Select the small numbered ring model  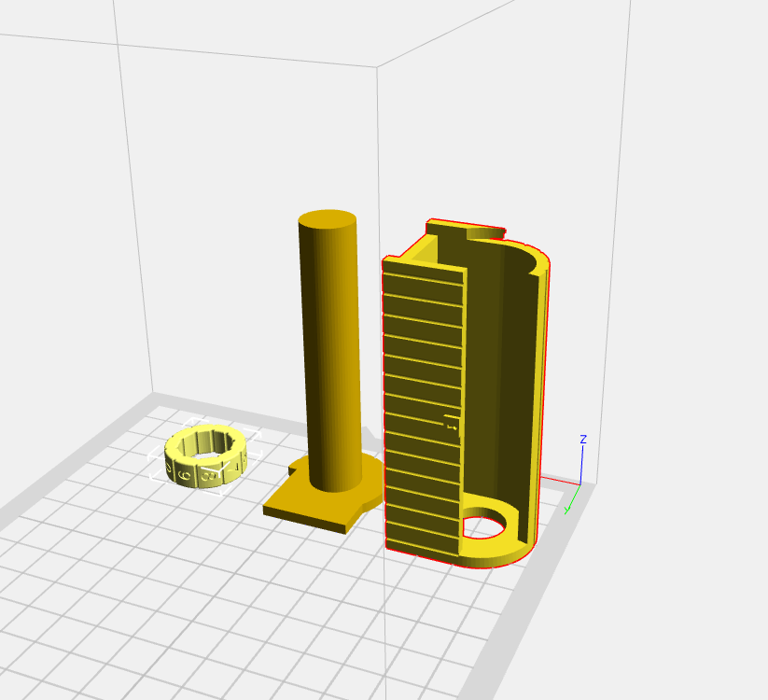205,456
